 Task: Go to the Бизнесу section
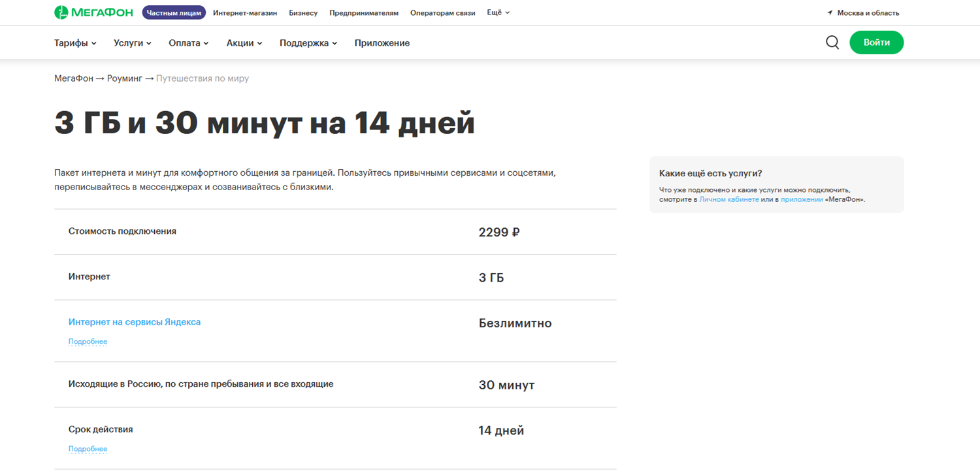pos(303,13)
